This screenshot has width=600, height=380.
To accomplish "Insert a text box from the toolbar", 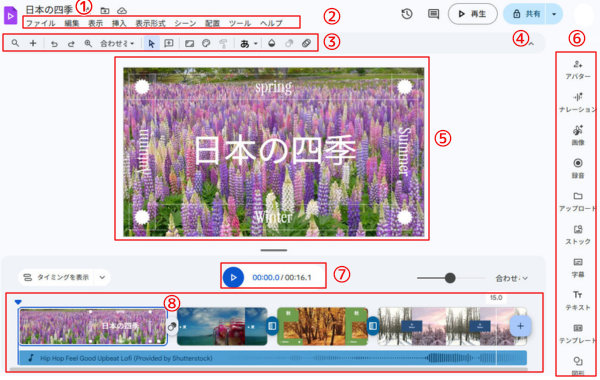I will tap(168, 43).
